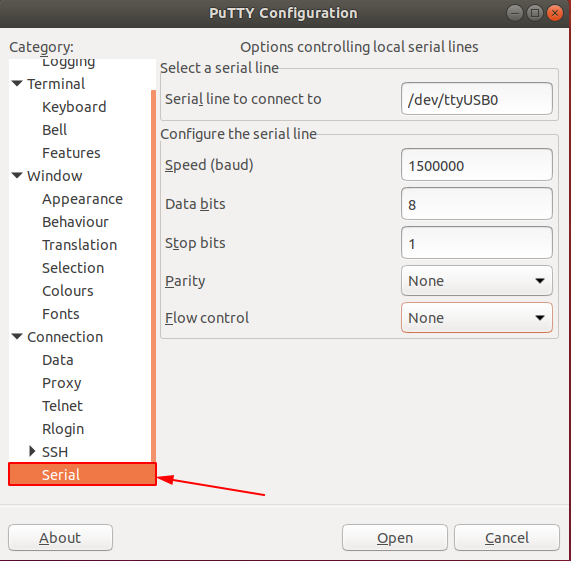Viewport: 571px width, 561px height.
Task: Select Appearance under Window
Action: click(x=83, y=199)
